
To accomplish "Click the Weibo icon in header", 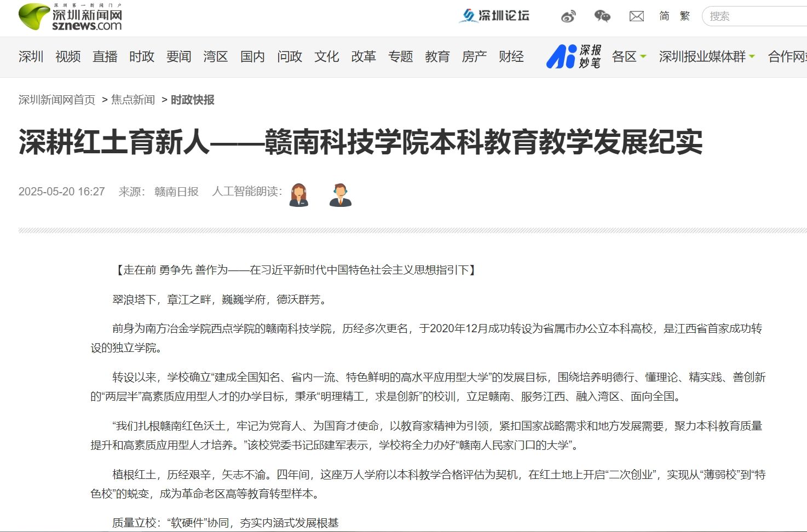I will pos(568,16).
